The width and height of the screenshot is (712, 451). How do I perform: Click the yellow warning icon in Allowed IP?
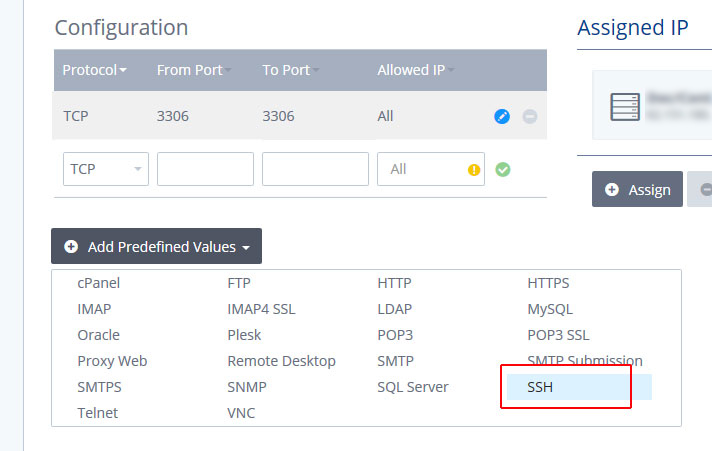[474, 169]
